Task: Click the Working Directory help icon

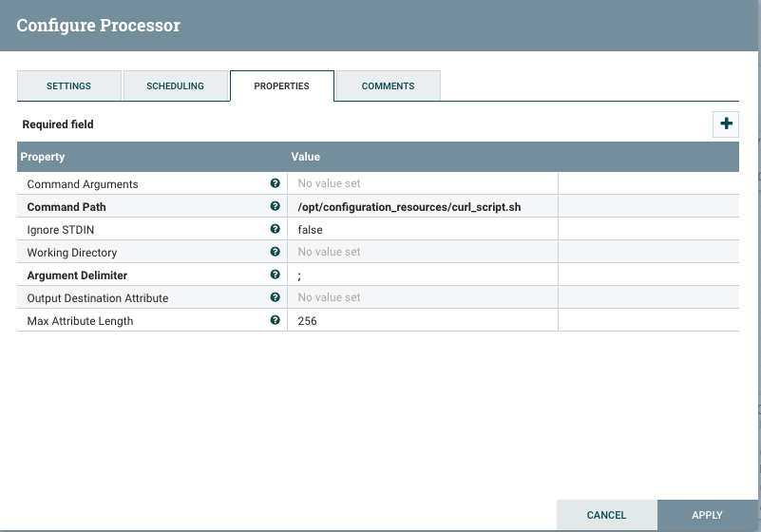Action: 276,252
